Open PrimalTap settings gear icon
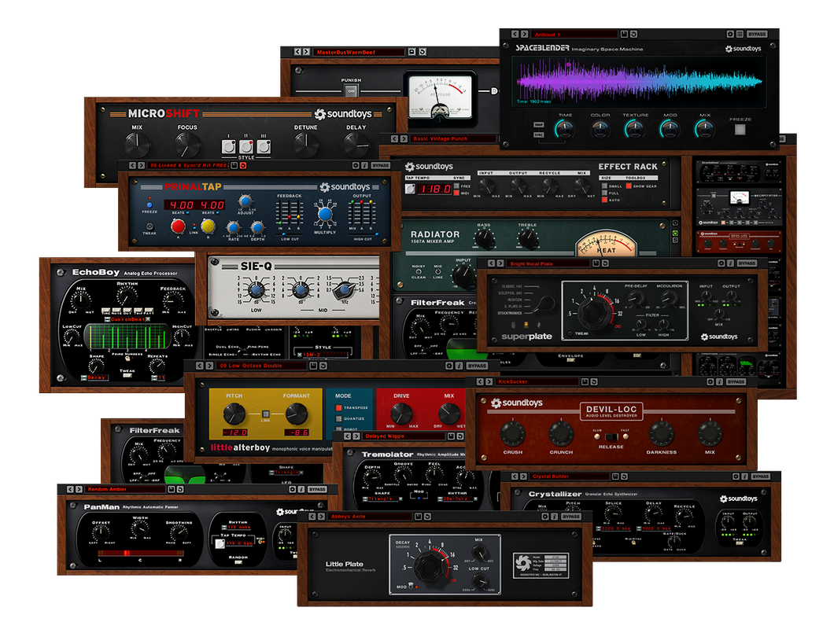 356,165
